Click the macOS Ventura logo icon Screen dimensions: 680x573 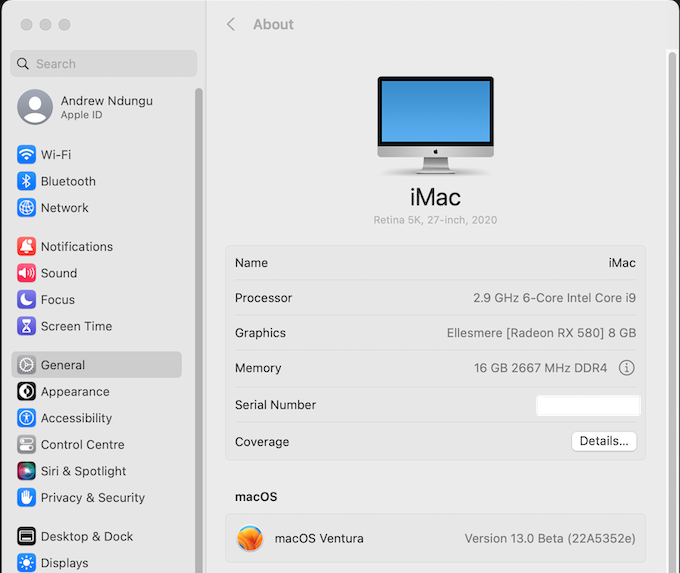250,538
